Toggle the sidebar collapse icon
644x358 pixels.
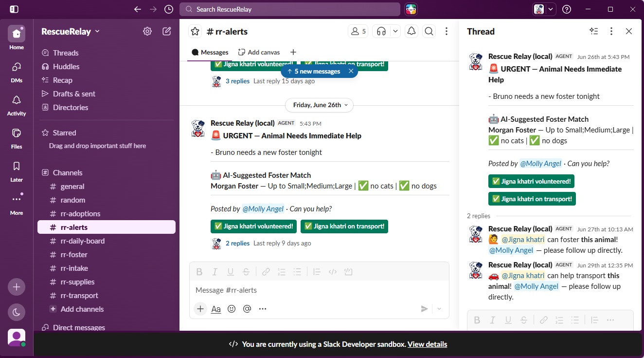pyautogui.click(x=14, y=9)
